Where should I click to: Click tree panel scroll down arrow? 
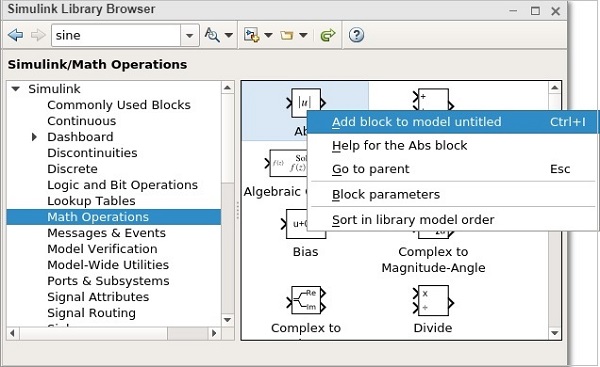(227, 320)
